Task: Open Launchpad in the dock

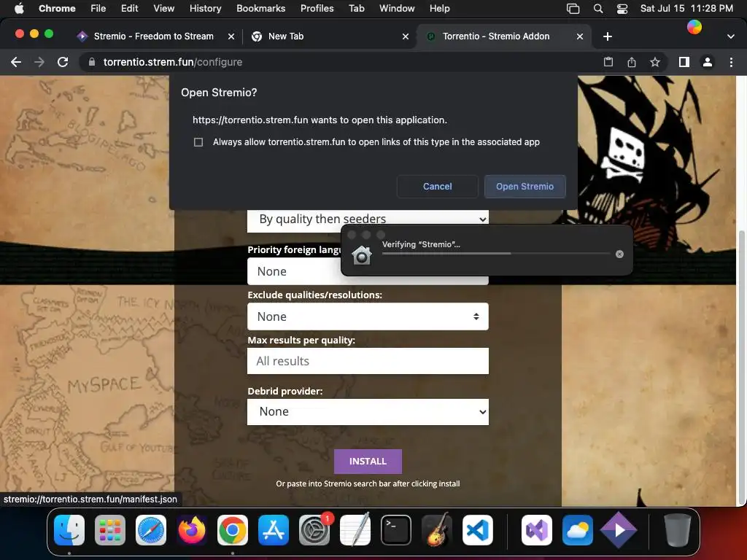Action: click(110, 530)
